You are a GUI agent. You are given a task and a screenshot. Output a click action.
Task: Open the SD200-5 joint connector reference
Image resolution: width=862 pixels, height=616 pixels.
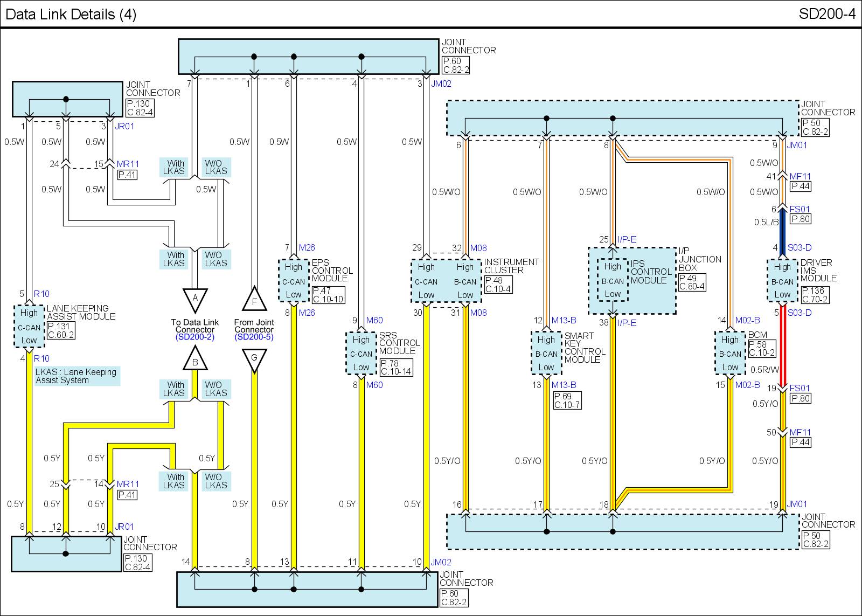254,337
